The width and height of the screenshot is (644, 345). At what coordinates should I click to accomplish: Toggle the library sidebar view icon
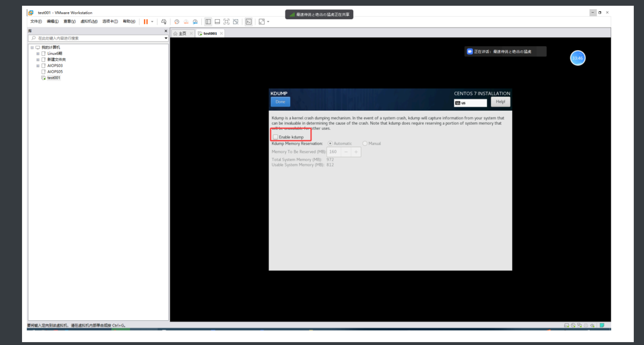click(208, 22)
